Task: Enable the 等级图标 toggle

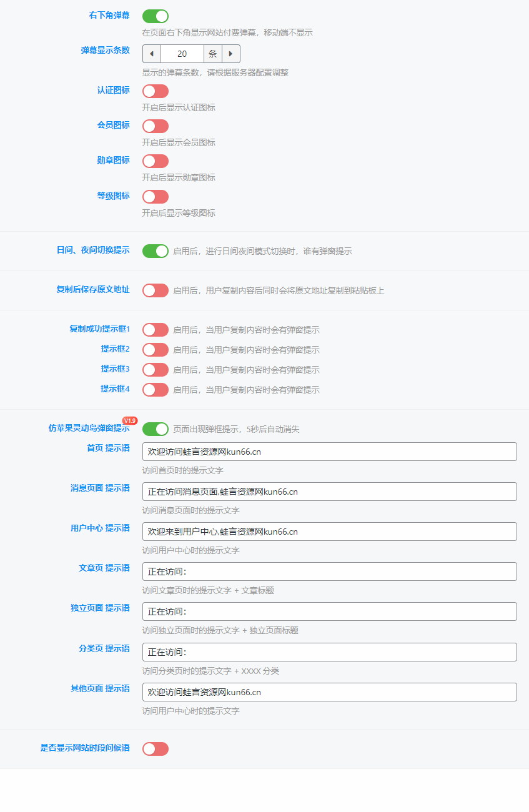Action: pos(156,197)
